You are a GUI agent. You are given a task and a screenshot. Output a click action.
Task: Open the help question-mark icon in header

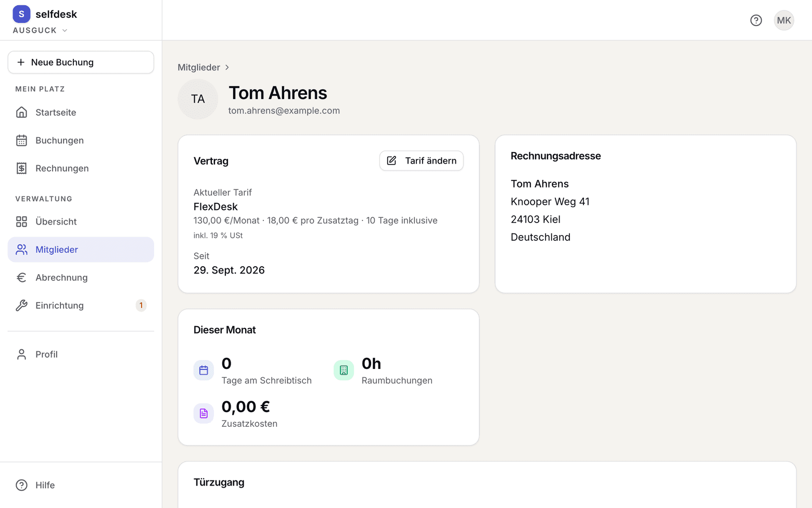(x=756, y=20)
